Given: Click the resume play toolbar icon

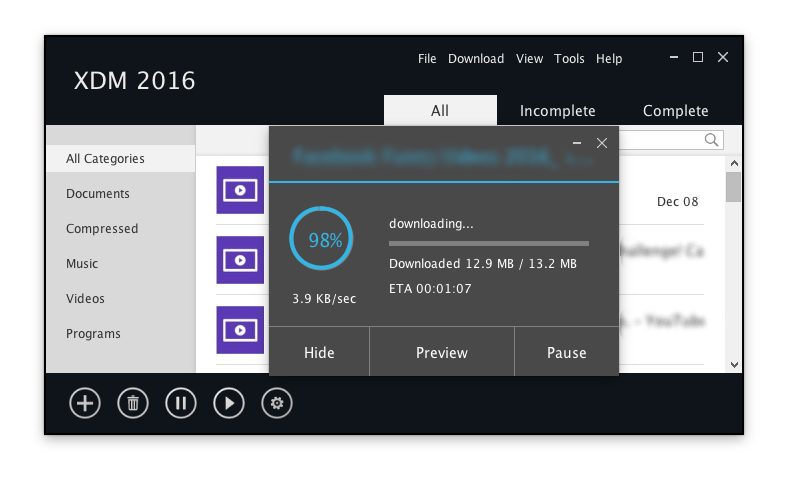Looking at the screenshot, I should coord(228,403).
